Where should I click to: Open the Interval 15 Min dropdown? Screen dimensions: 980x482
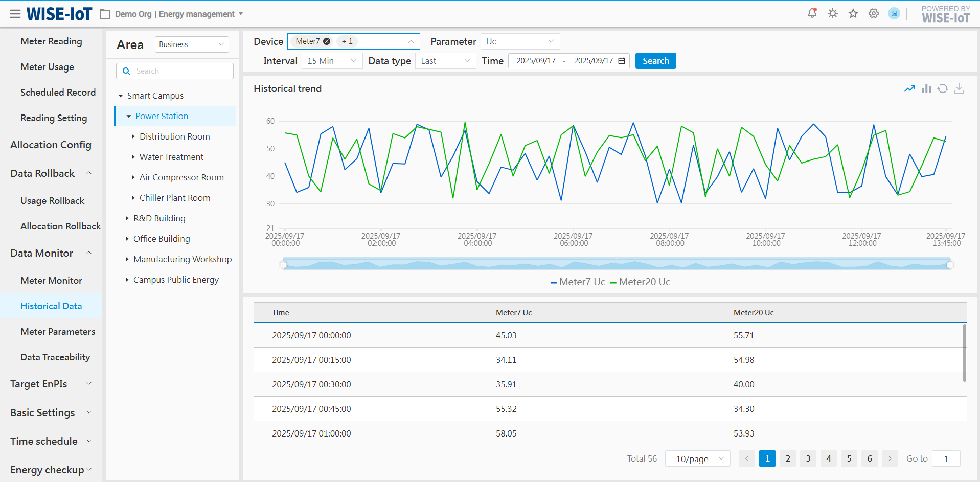332,61
